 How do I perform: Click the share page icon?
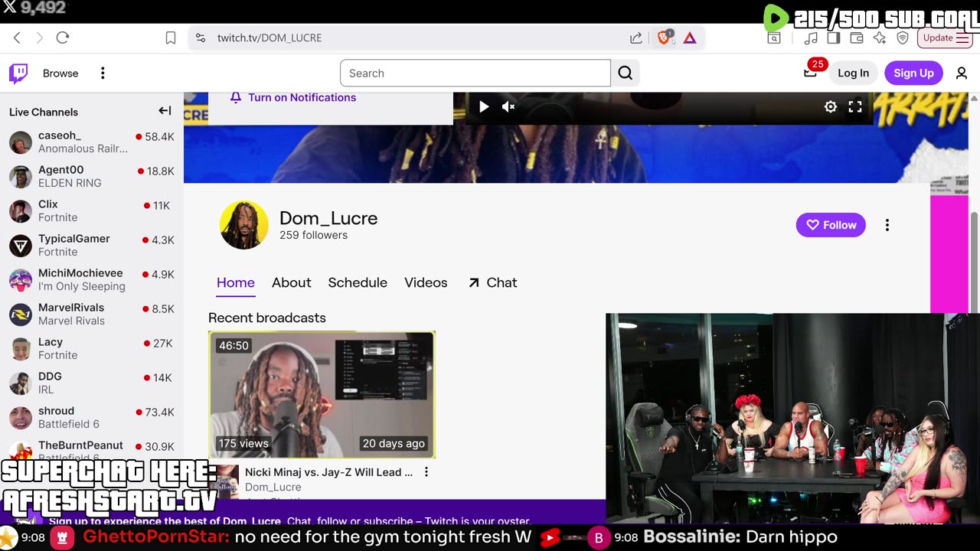tap(635, 37)
